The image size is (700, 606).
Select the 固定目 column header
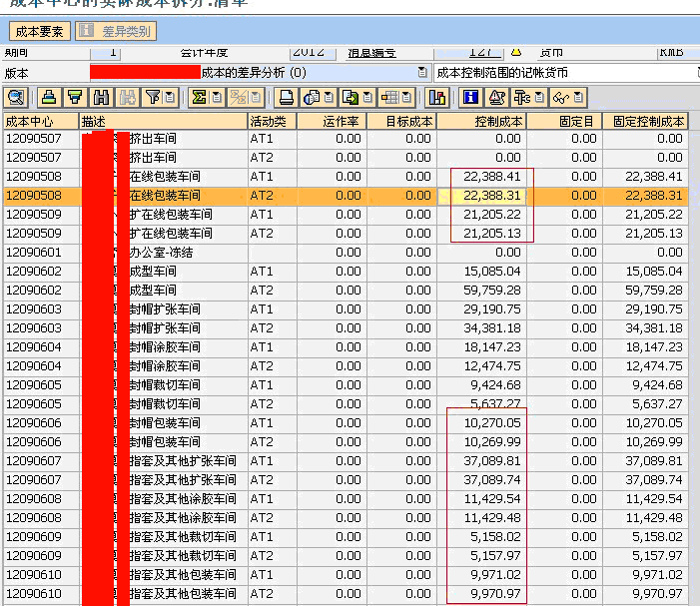click(565, 122)
